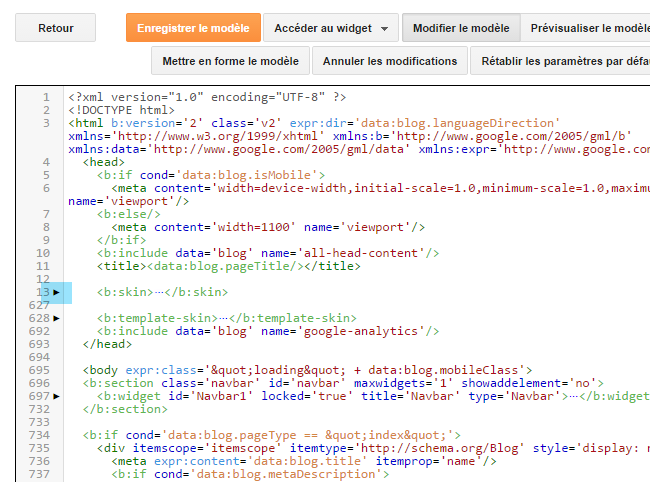The width and height of the screenshot is (650, 482).
Task: Click the collapsed b:skin code text
Action: coord(162,293)
